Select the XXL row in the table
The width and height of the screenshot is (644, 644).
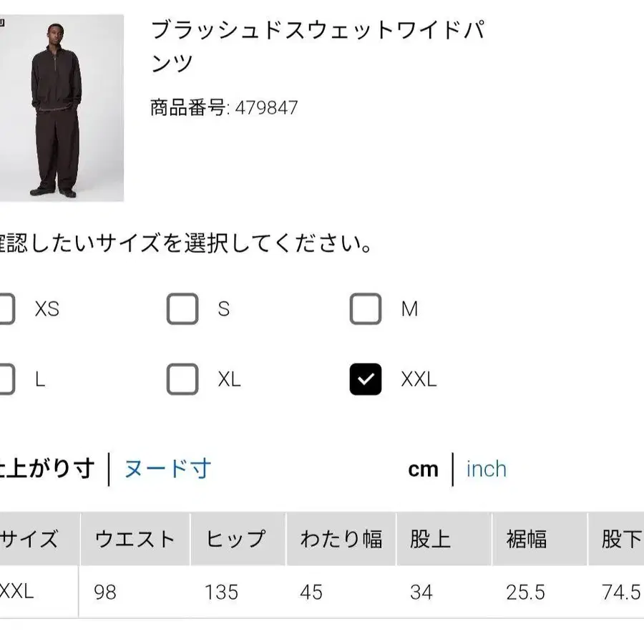pyautogui.click(x=19, y=593)
